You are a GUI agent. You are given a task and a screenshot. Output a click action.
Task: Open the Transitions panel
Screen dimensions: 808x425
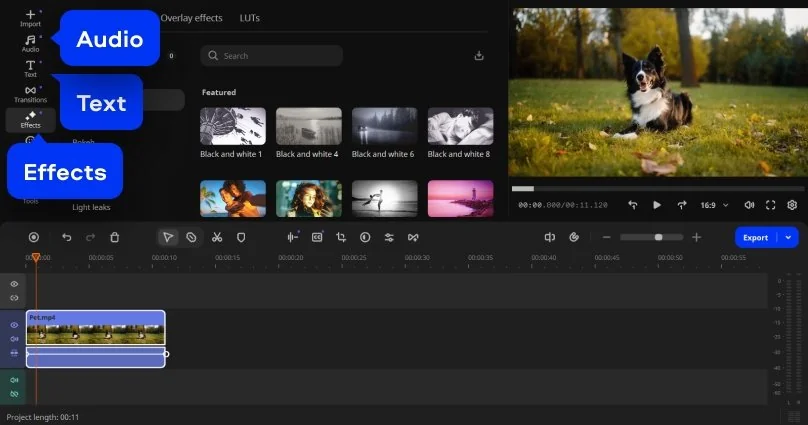[30, 94]
